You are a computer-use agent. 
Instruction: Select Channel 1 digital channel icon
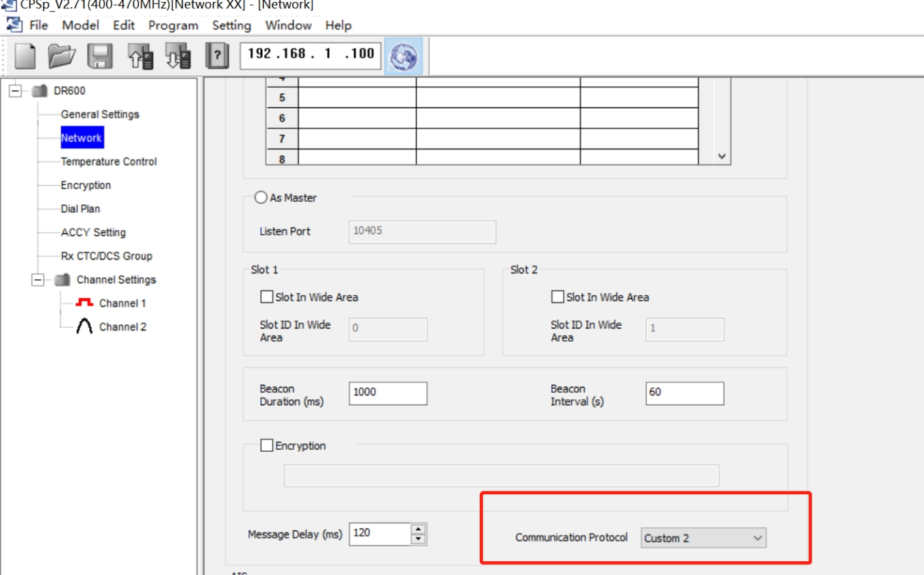(85, 303)
